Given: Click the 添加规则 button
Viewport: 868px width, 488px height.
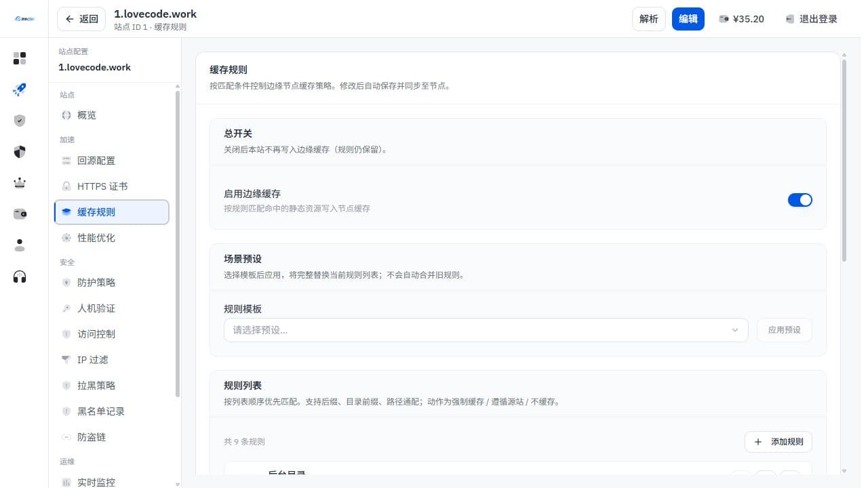Looking at the screenshot, I should pos(778,442).
